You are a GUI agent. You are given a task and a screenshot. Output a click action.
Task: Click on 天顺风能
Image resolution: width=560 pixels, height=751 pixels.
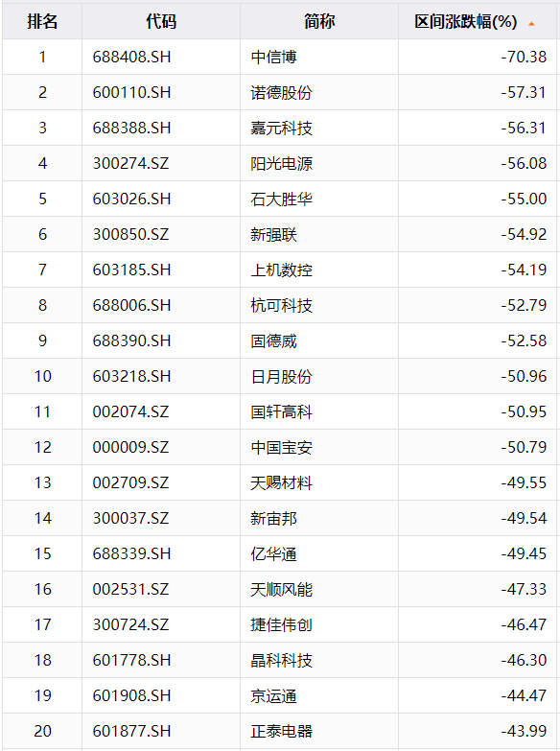(x=282, y=589)
